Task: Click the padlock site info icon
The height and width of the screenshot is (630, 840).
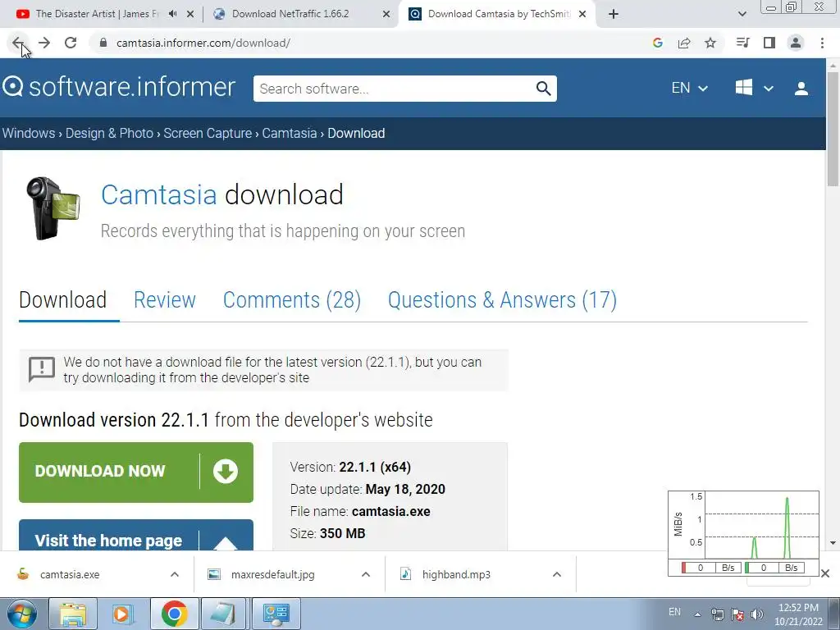Action: click(x=103, y=43)
